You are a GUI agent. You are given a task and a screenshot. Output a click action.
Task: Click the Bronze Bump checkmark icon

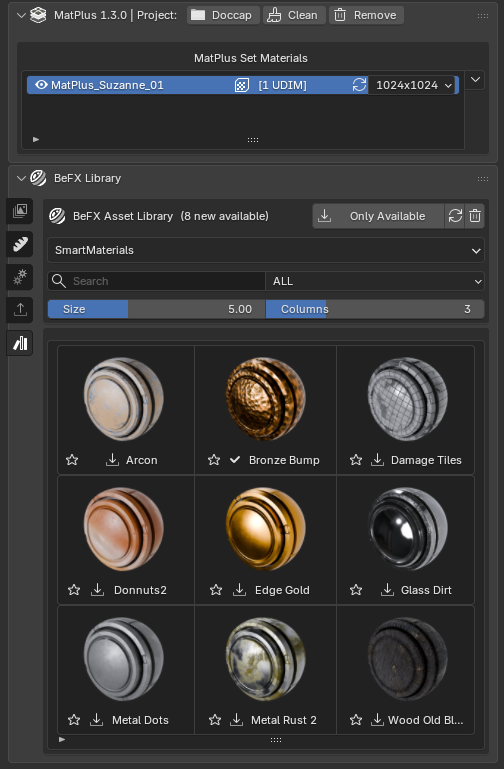click(235, 460)
